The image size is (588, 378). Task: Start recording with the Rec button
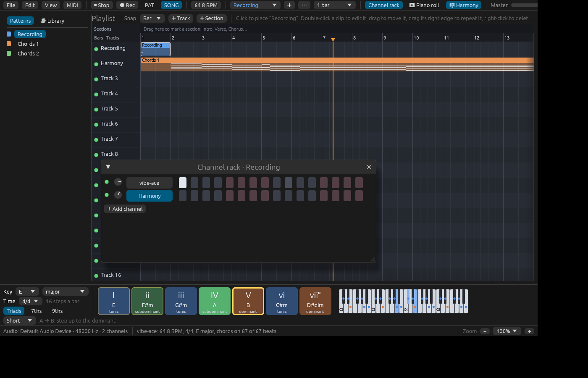pyautogui.click(x=127, y=5)
